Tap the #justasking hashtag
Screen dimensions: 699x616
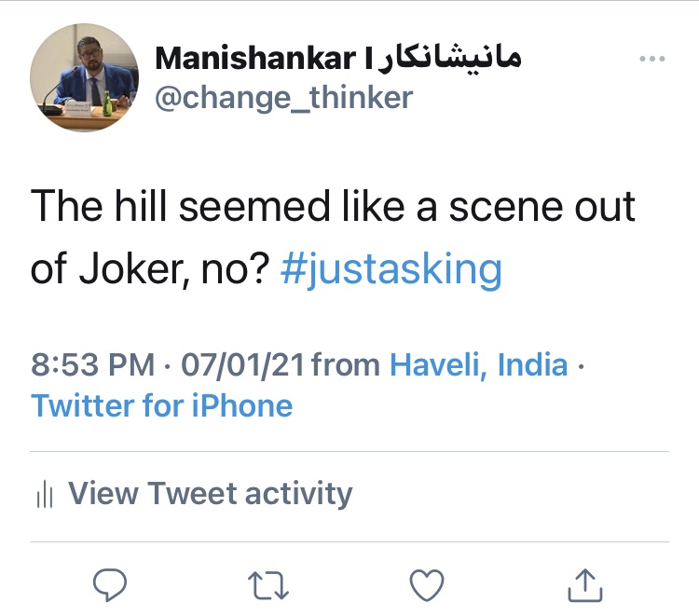point(391,270)
